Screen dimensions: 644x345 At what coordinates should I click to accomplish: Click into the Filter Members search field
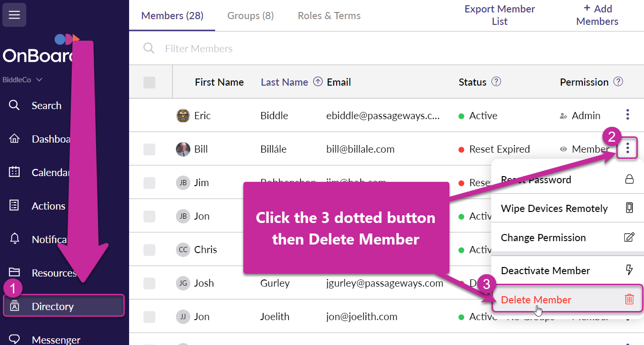(287, 49)
